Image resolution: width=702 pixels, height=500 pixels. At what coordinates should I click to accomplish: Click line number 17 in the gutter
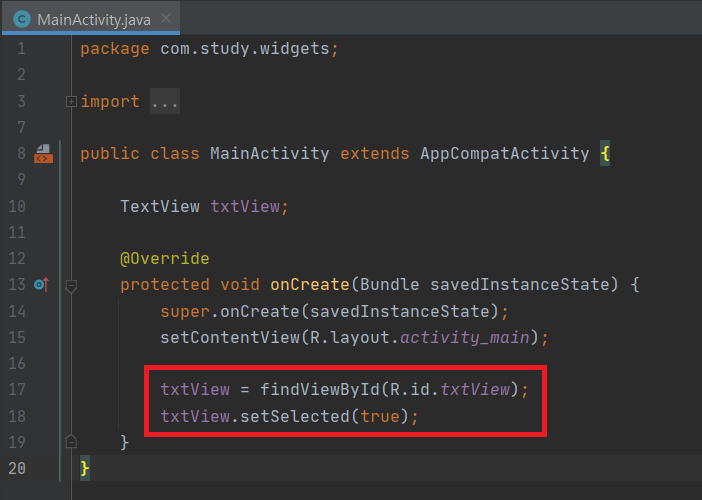tap(17, 389)
